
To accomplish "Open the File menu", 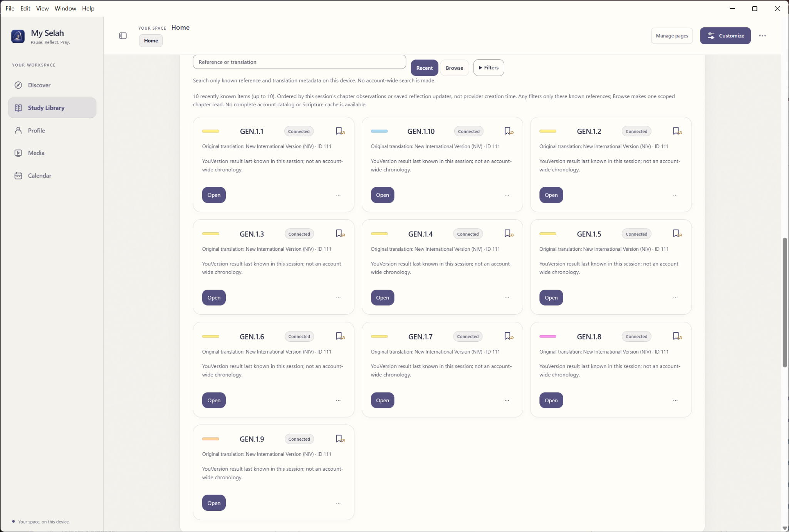I will point(10,8).
